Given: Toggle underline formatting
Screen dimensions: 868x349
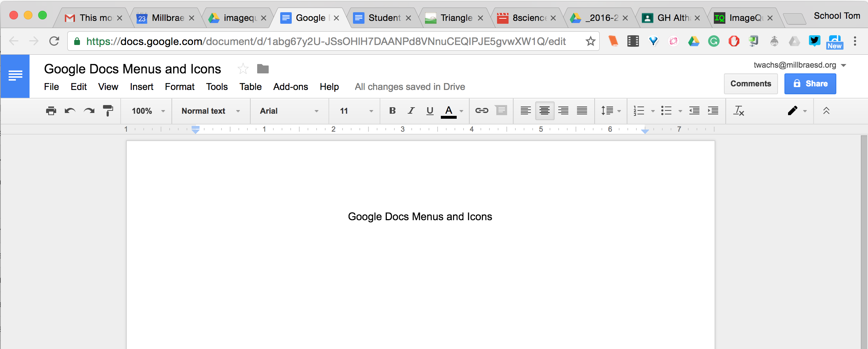Looking at the screenshot, I should [x=430, y=111].
